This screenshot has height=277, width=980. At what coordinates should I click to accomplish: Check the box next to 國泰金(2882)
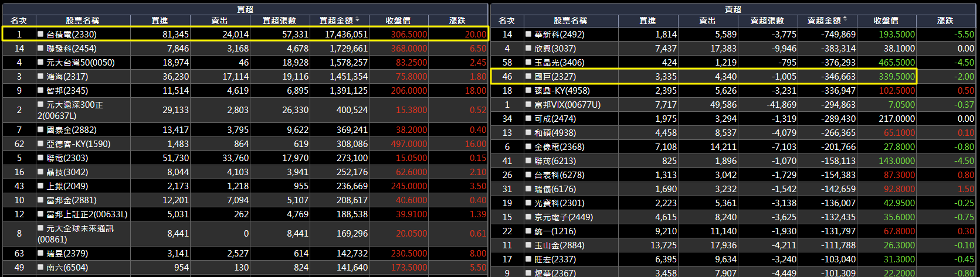point(40,130)
